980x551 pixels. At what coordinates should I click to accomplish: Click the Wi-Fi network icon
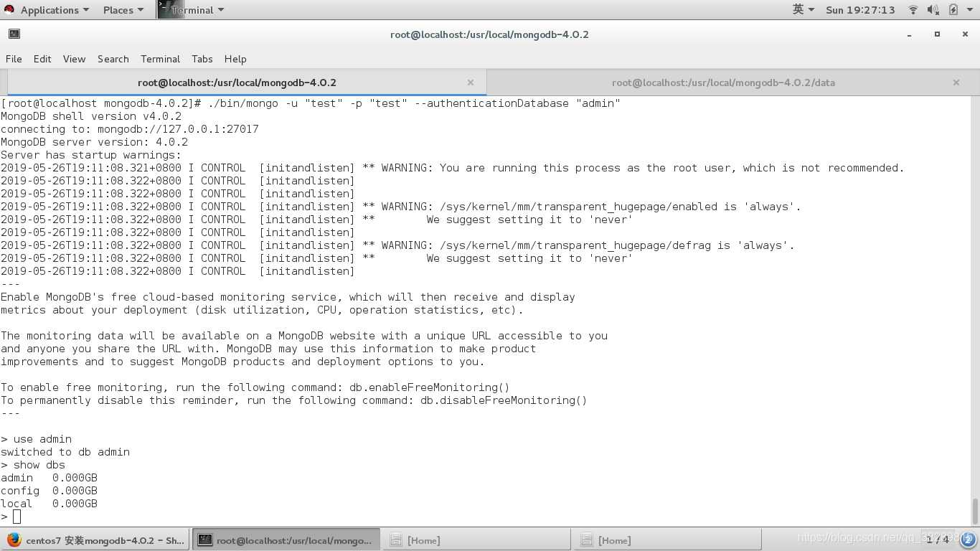913,10
